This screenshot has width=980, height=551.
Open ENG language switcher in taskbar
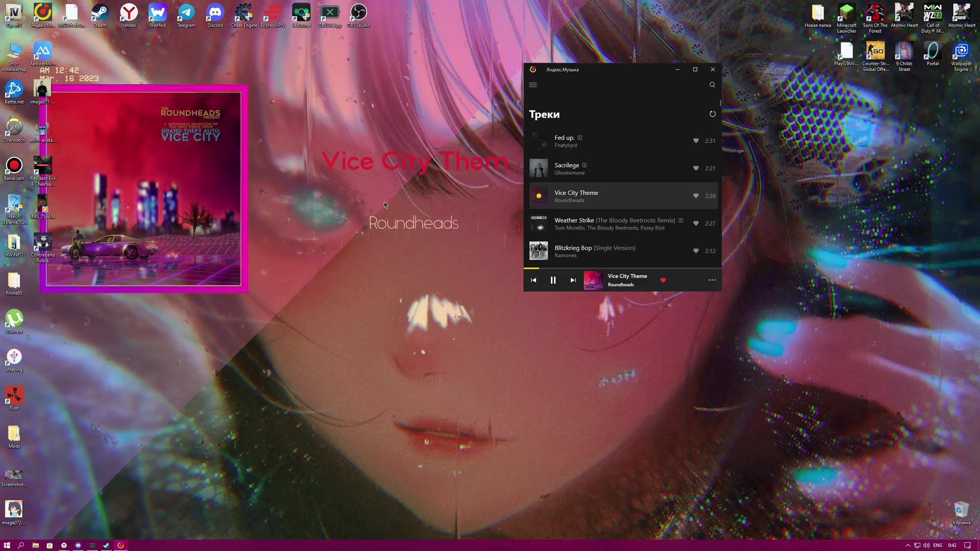pyautogui.click(x=938, y=545)
